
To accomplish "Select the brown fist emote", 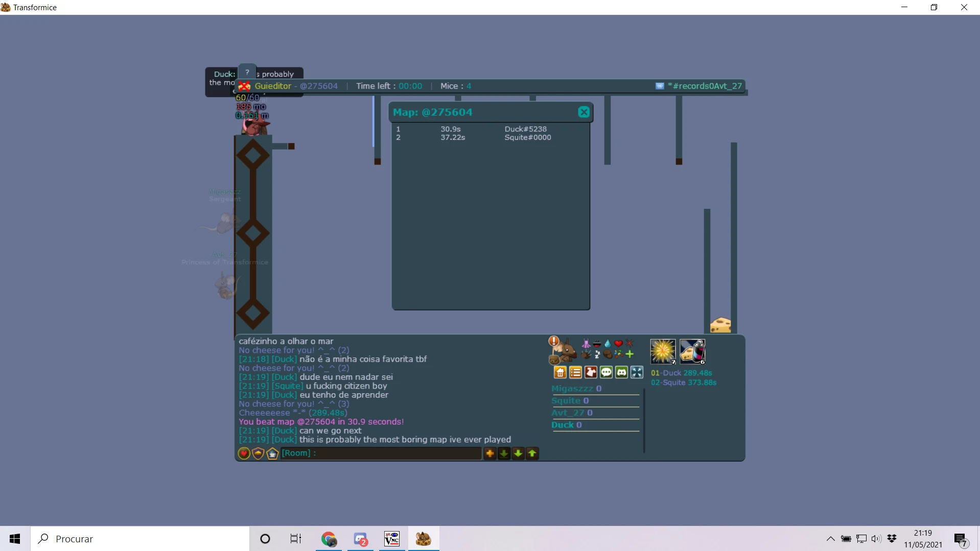I will tap(608, 354).
